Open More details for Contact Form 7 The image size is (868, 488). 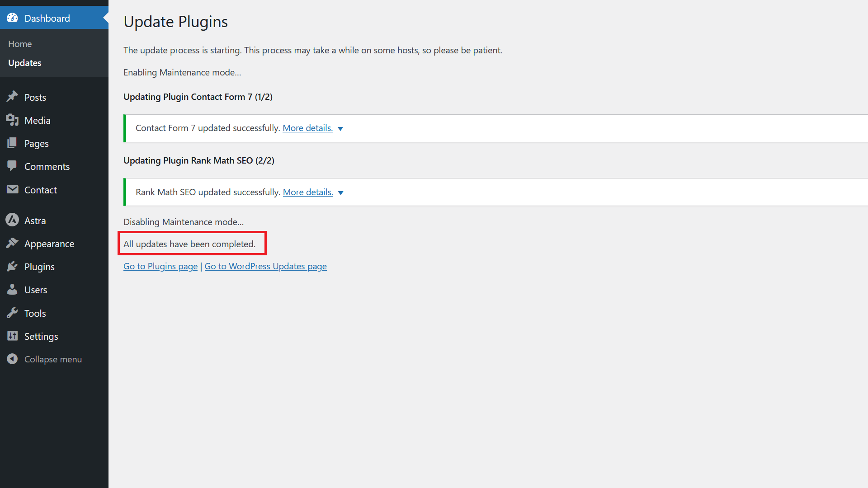(x=307, y=128)
